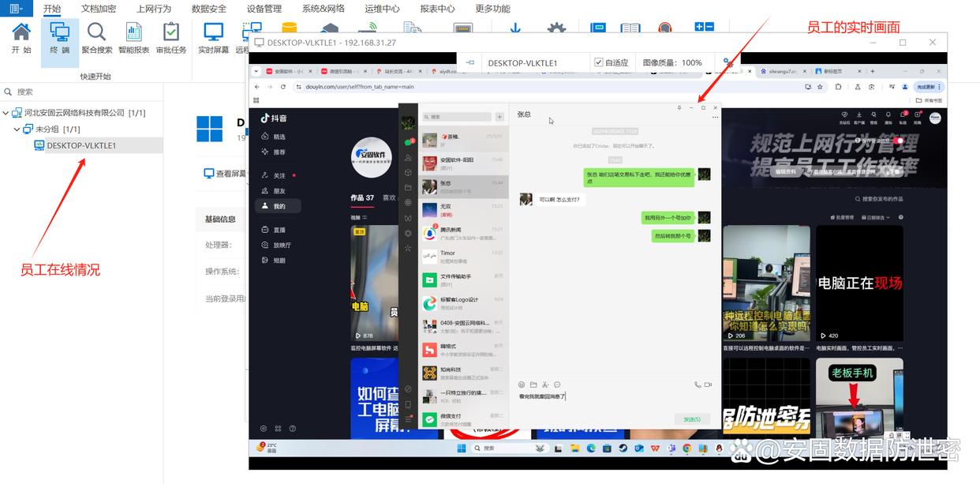The image size is (980, 484).
Task: Open 更多功能 ribbon tab
Action: pos(492,9)
